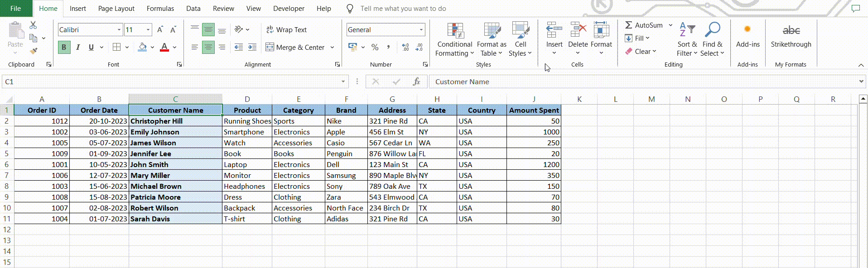The height and width of the screenshot is (268, 868).
Task: Click the Orientation text angle icon
Action: tap(239, 30)
